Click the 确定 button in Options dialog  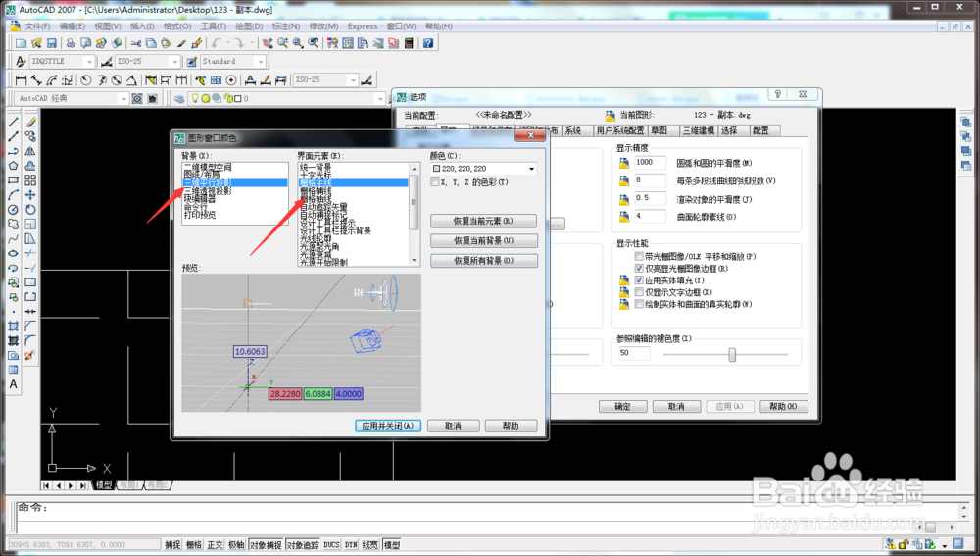pyautogui.click(x=622, y=407)
